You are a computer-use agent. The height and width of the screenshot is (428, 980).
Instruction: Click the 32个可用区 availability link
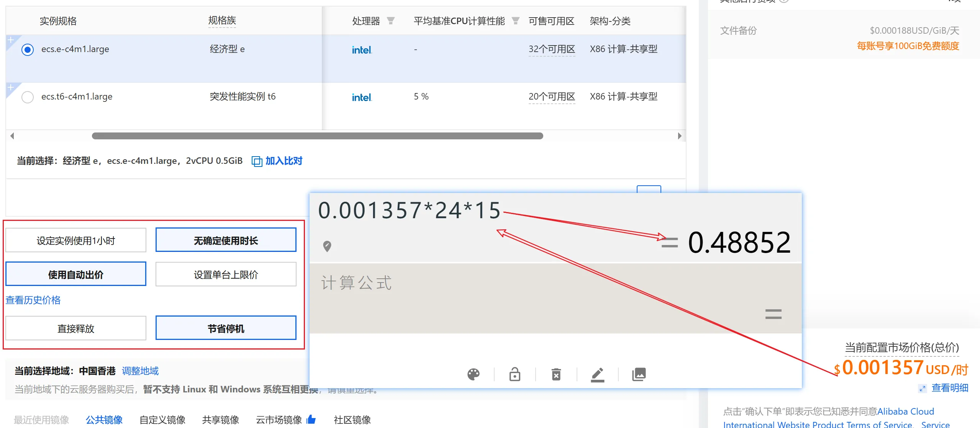click(552, 49)
